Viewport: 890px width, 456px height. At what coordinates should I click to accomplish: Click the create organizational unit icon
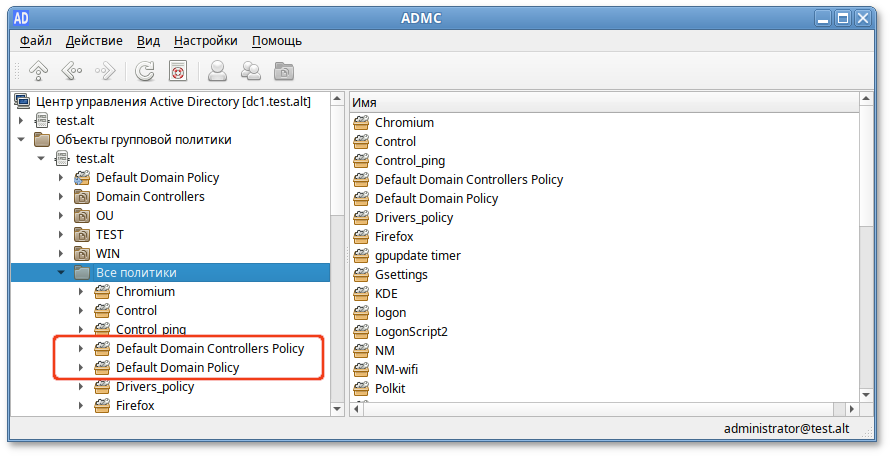pyautogui.click(x=285, y=71)
